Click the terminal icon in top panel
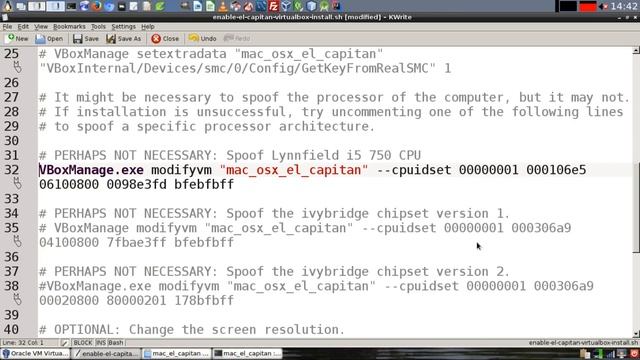Image resolution: width=640 pixels, height=360 pixels. [x=71, y=6]
